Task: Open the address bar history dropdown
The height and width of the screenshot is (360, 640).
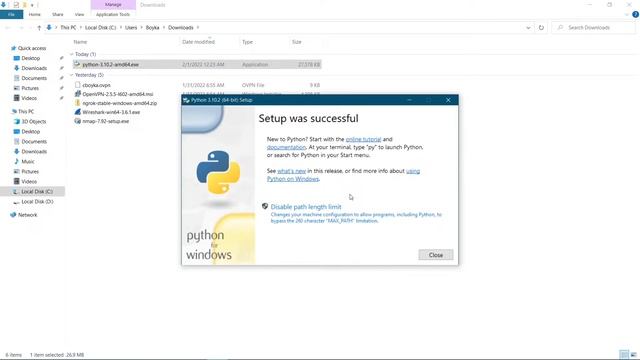Action: pos(528,28)
